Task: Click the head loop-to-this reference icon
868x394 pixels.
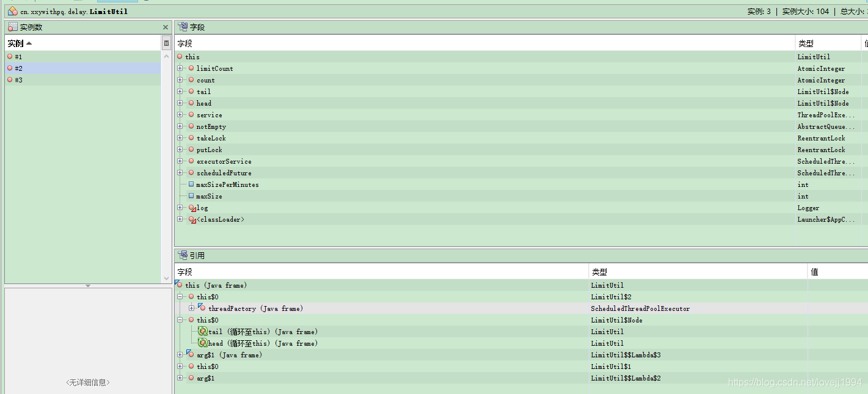Action: coord(203,343)
